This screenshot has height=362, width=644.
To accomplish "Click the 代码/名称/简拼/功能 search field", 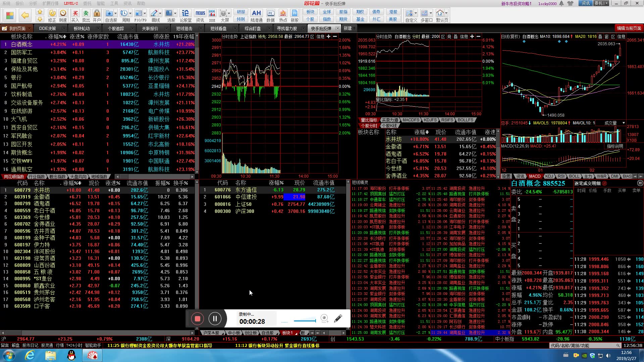I will coord(584,346).
